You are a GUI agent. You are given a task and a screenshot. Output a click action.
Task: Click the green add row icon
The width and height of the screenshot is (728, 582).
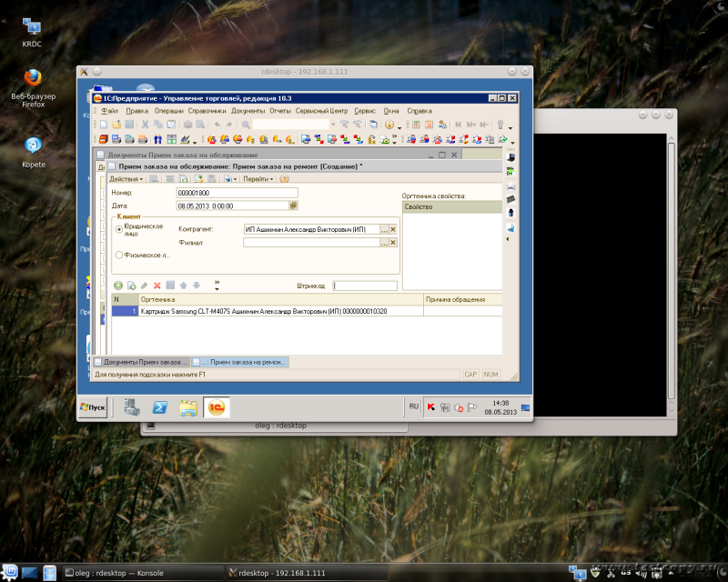coord(118,286)
